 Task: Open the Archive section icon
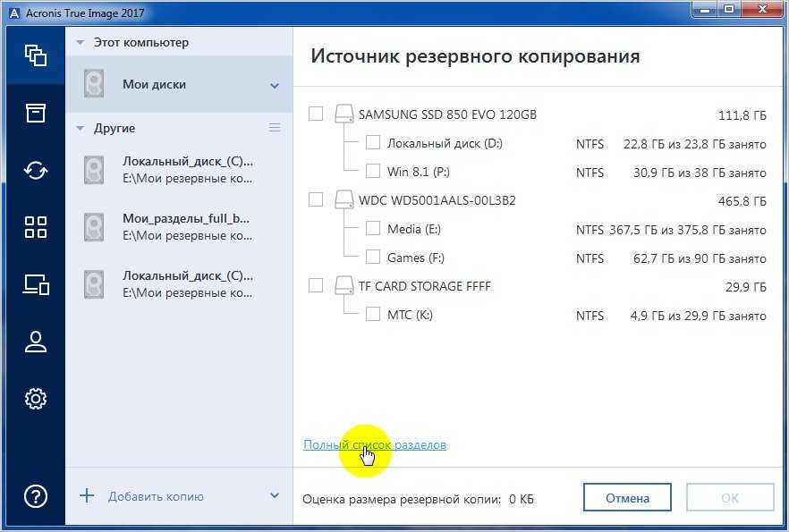[35, 113]
